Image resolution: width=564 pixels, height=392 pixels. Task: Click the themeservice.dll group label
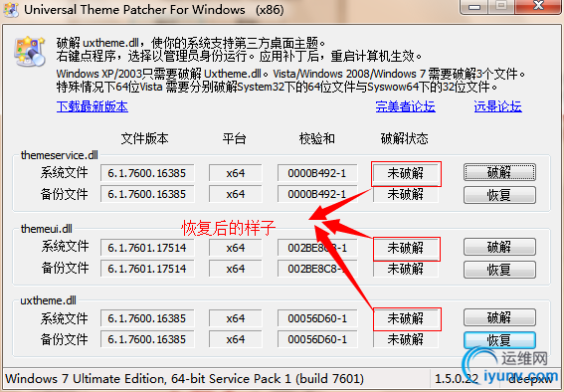point(60,155)
